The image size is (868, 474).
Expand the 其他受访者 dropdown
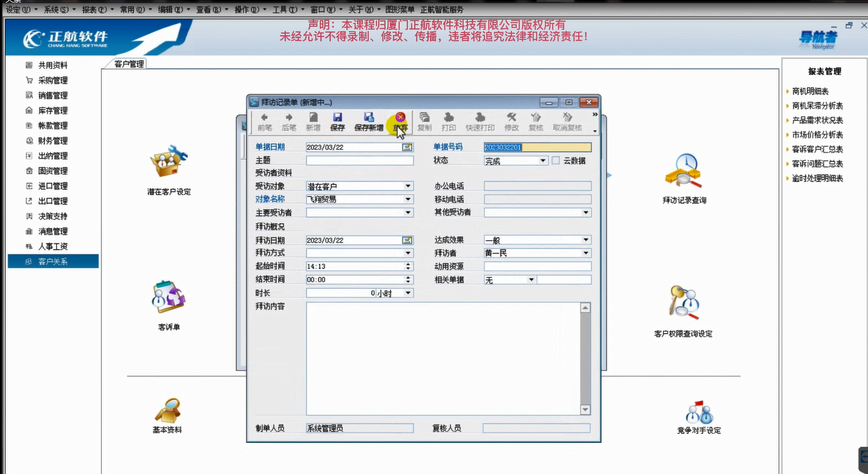click(586, 213)
